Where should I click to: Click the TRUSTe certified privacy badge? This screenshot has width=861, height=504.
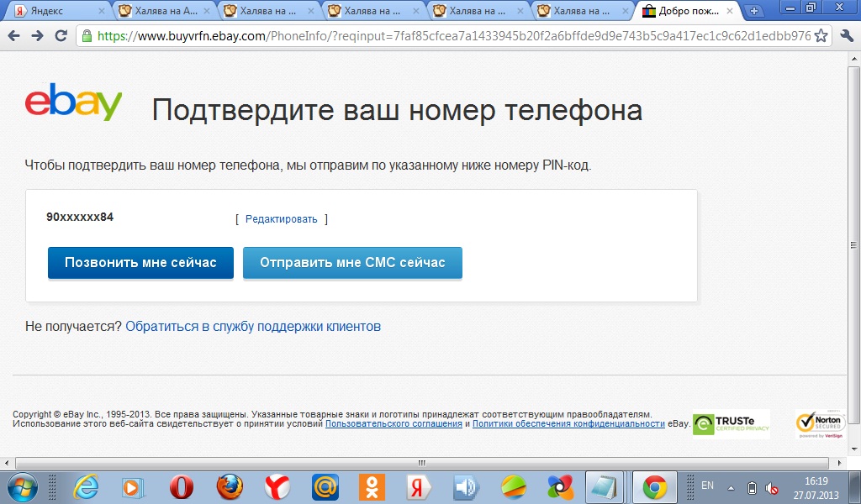tap(731, 424)
